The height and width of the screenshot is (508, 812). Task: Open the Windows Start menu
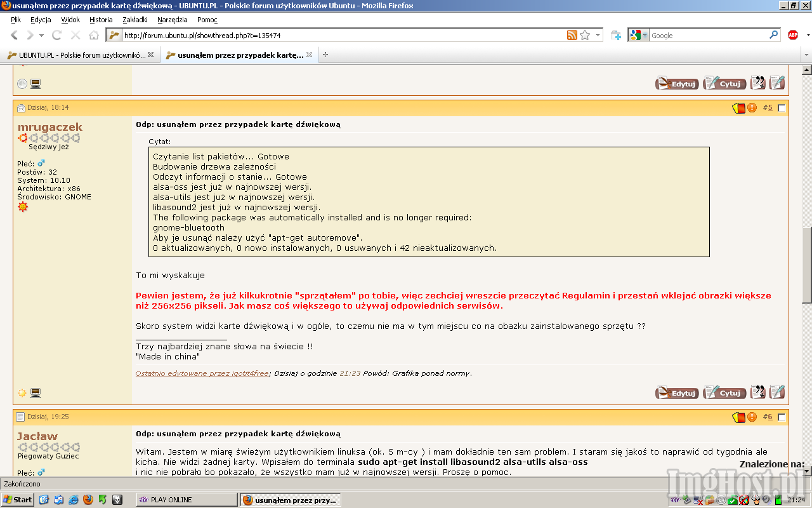point(18,500)
